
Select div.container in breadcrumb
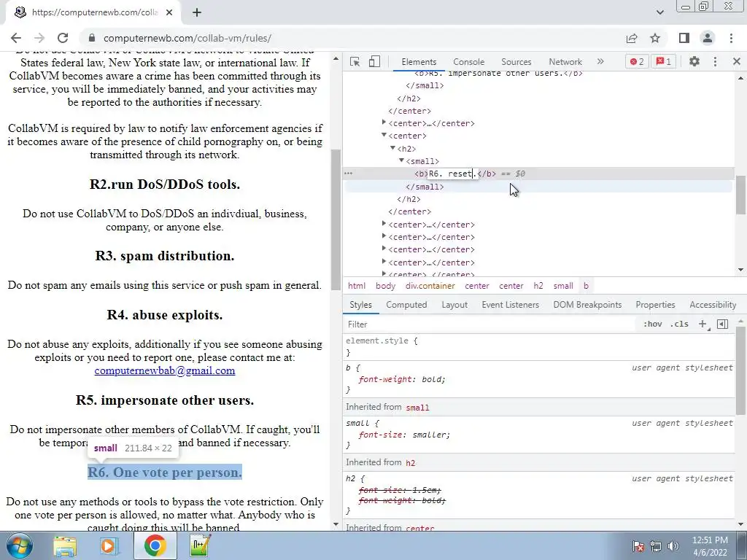coord(430,286)
